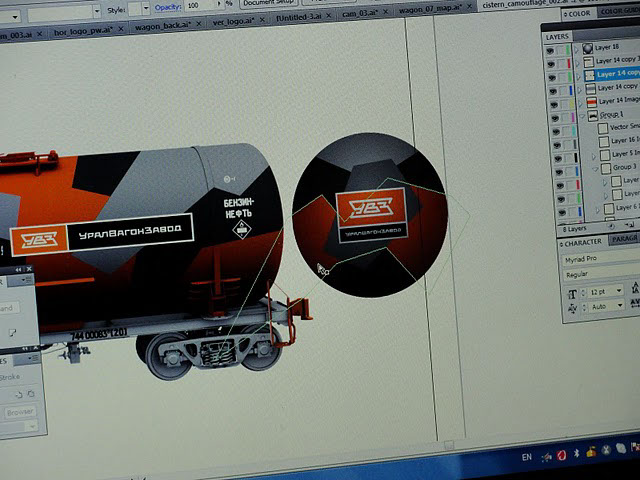640x480 pixels.
Task: Click the clipping mask icon in Layers footer
Action: point(611,227)
